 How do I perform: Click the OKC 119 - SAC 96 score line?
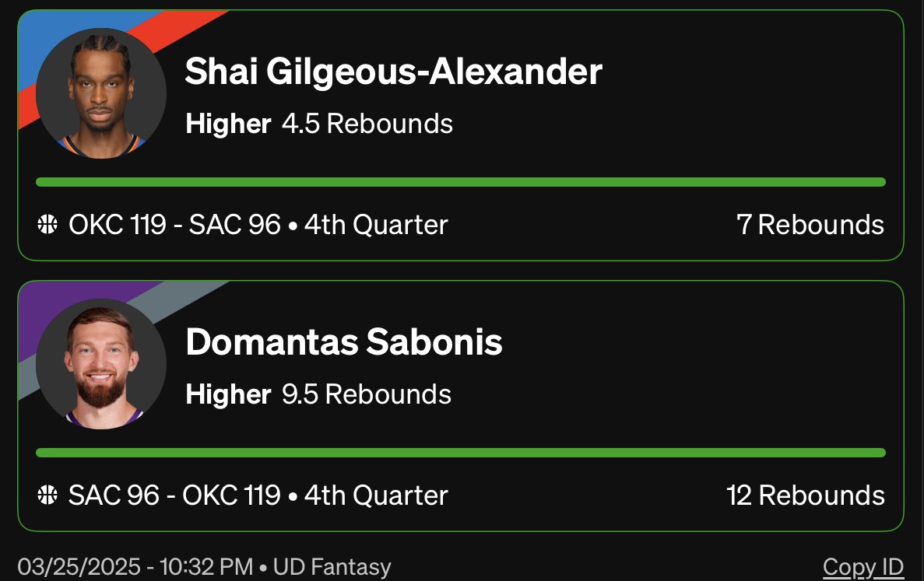pos(174,226)
